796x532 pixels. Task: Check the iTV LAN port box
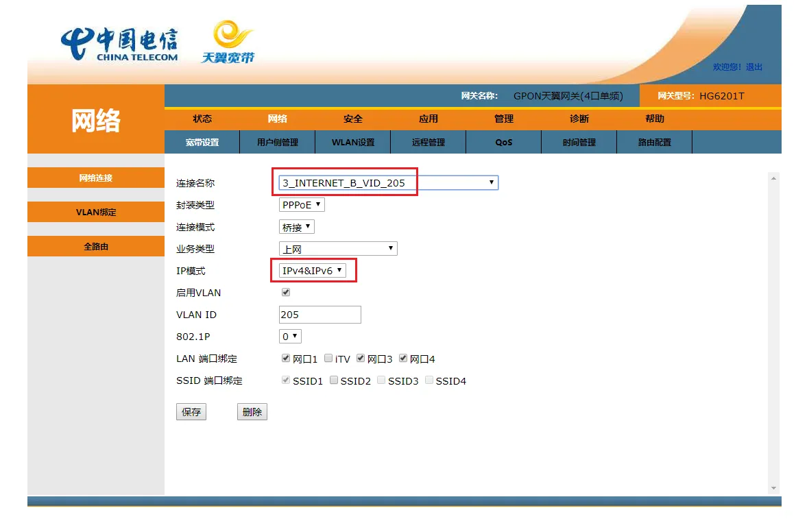(x=329, y=359)
